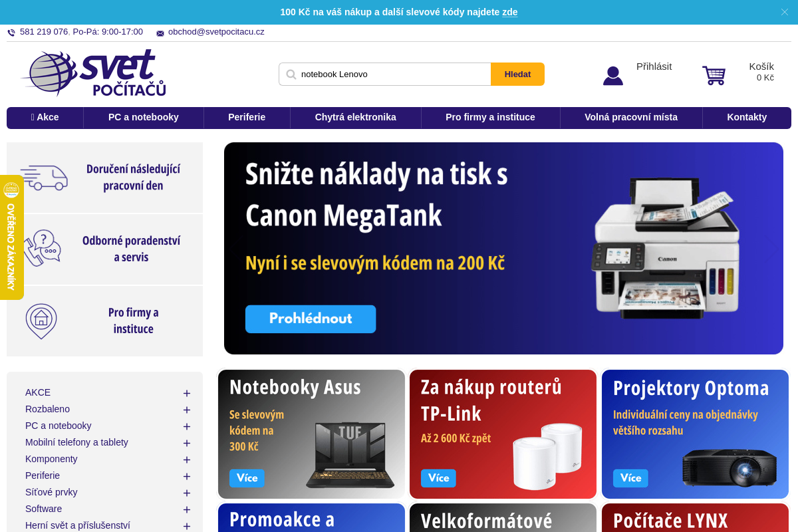Open the shopping cart icon
Screen dimensions: 798x532
(714, 74)
